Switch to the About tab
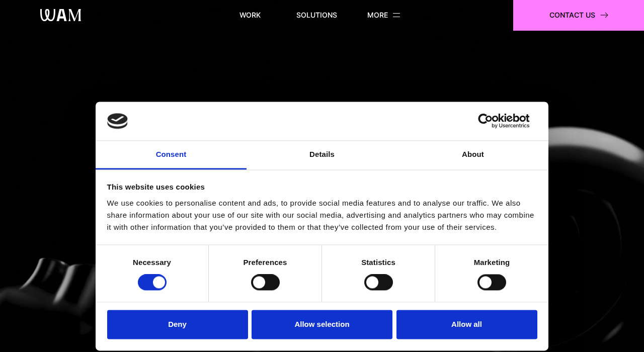 pos(473,154)
